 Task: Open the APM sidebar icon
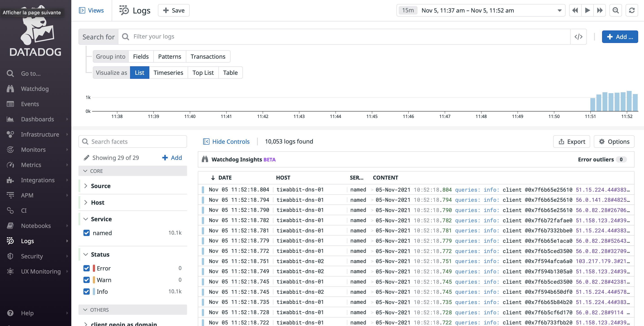tap(10, 195)
